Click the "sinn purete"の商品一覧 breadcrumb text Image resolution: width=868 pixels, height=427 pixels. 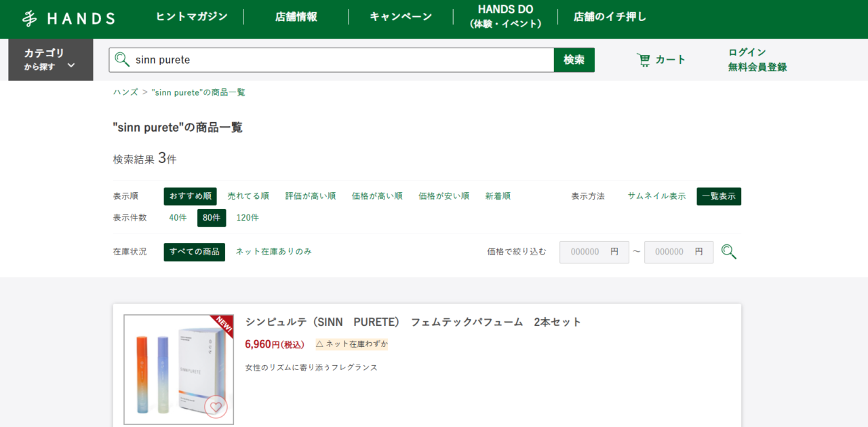click(x=198, y=92)
